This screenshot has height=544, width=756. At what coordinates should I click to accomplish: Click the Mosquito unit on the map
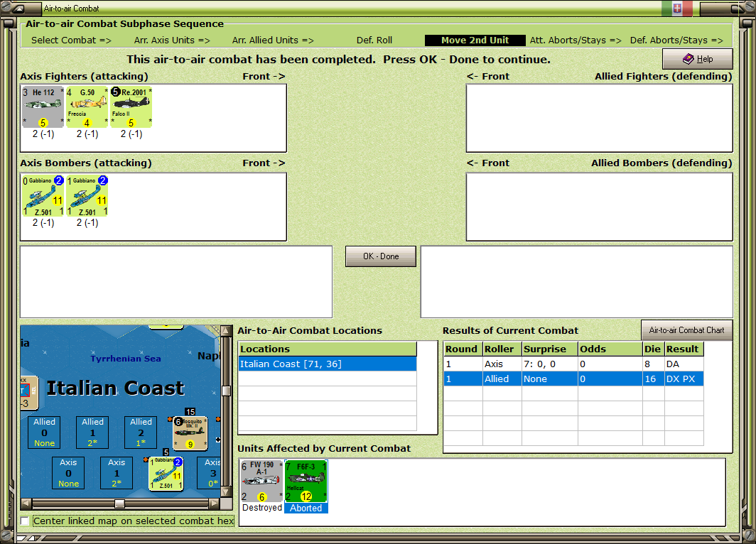(190, 433)
